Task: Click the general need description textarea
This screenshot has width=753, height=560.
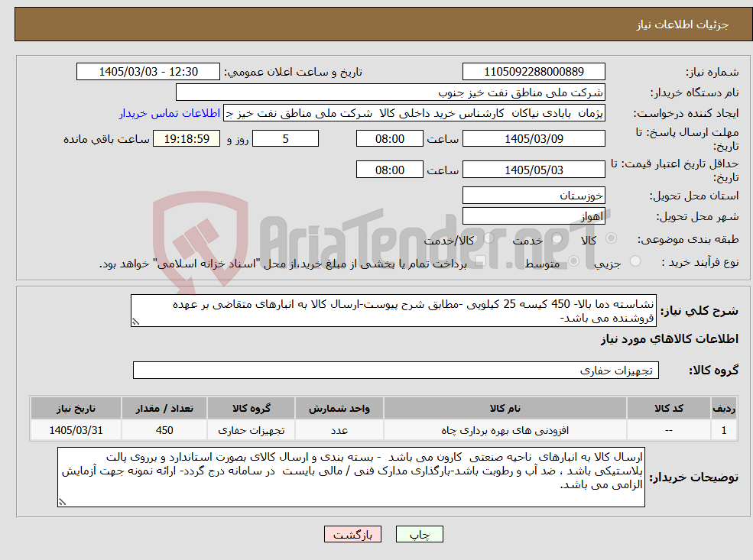Action: coord(393,310)
